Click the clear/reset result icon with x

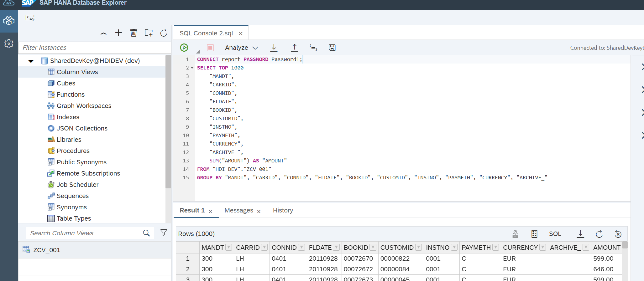pyautogui.click(x=618, y=234)
